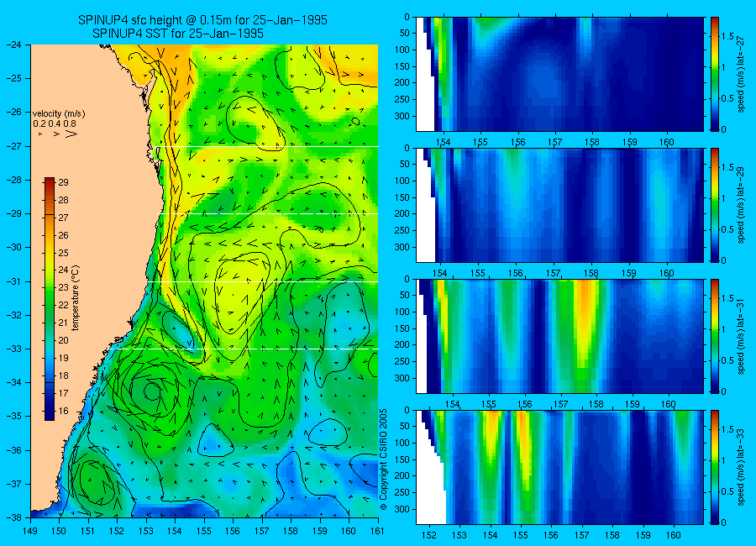
Task: Select the "speed (m/s) lat=-33" label
Action: (x=741, y=467)
